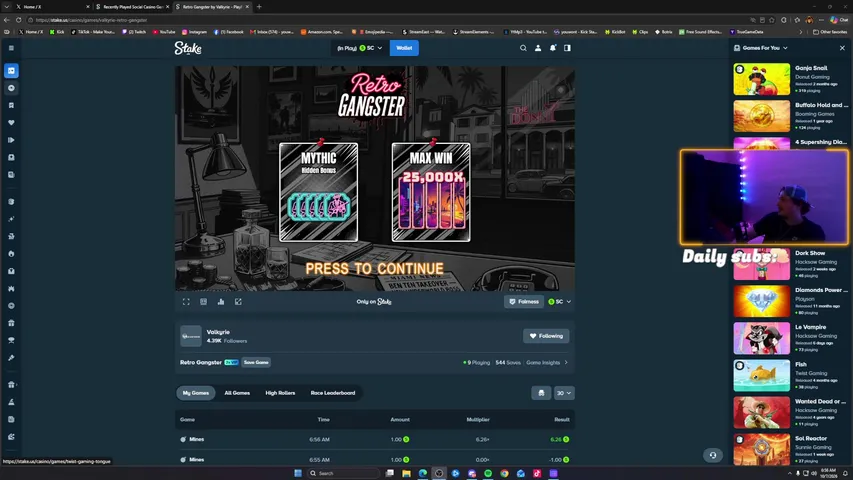Toggle ghost mode icon beside row count
This screenshot has height=480, width=853.
click(x=541, y=393)
